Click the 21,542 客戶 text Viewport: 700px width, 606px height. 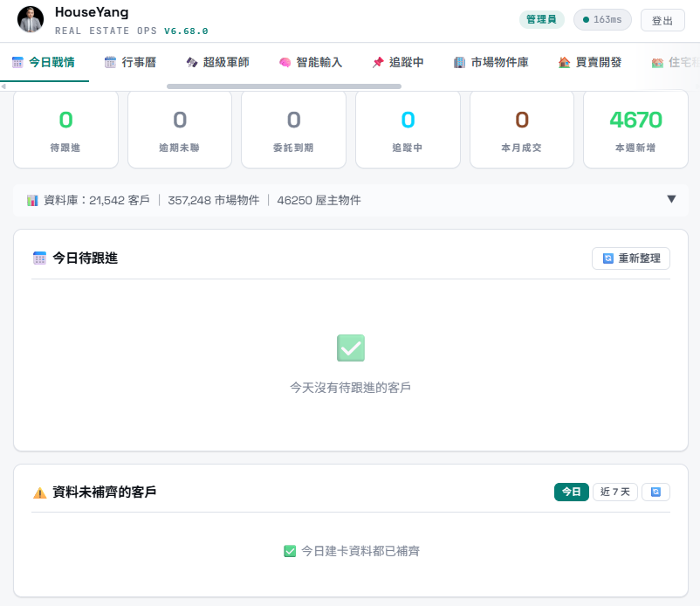[x=120, y=201]
